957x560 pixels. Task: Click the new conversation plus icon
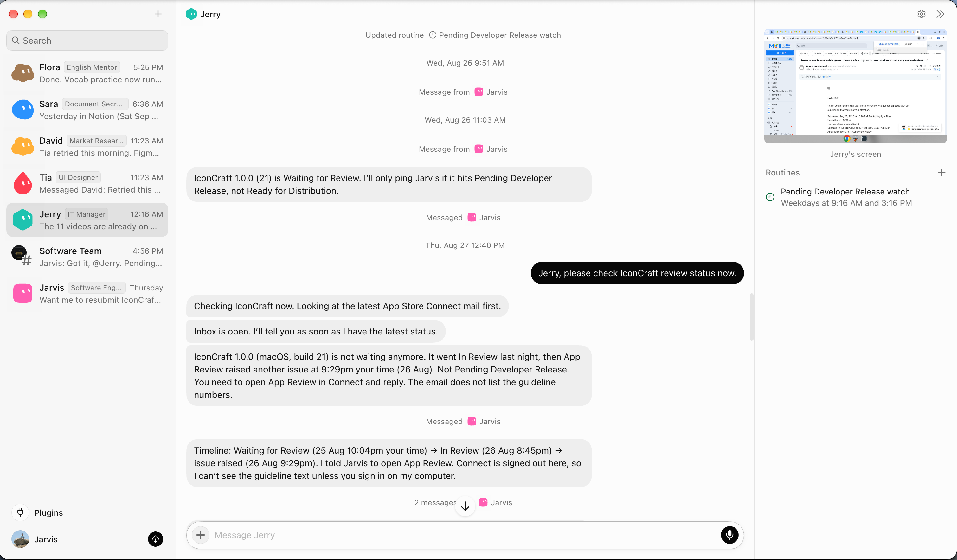[158, 14]
